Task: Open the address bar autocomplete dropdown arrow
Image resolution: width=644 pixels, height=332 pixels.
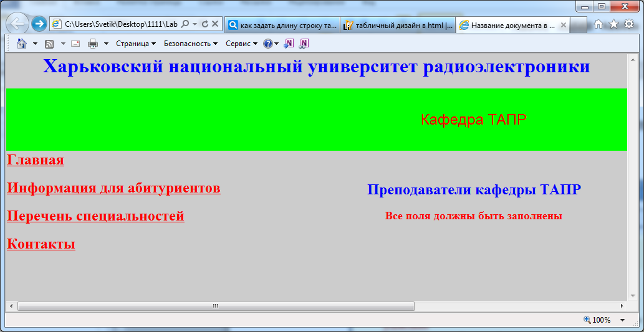Action: point(195,24)
